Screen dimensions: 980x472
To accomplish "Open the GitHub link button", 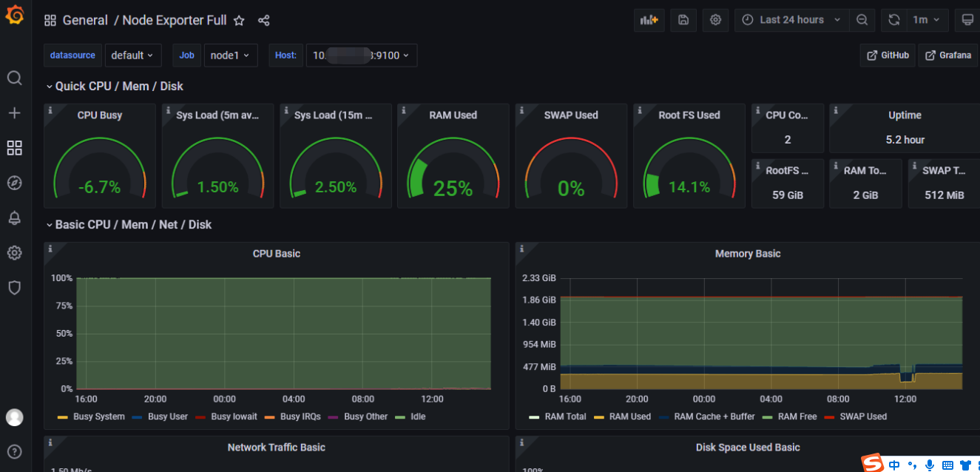I will tap(888, 55).
